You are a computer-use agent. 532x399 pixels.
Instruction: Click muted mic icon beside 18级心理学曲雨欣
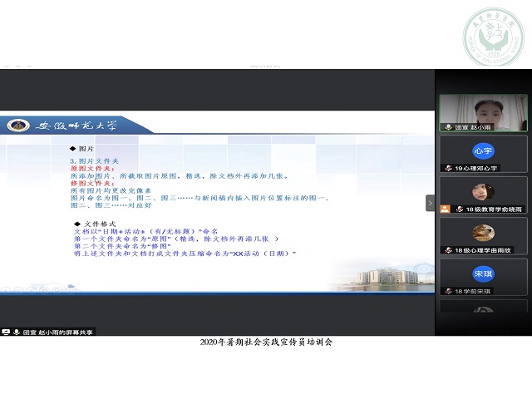448,250
